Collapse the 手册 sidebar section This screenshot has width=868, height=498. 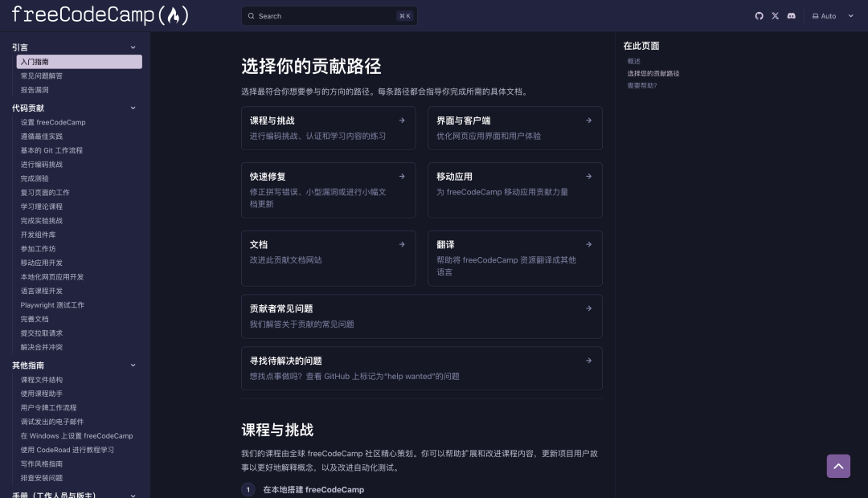pyautogui.click(x=133, y=496)
